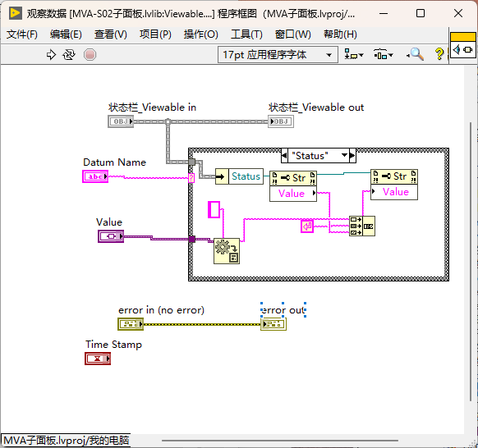Screen dimensions: 478x448
Task: Select the error out cluster terminal
Action: [x=273, y=324]
